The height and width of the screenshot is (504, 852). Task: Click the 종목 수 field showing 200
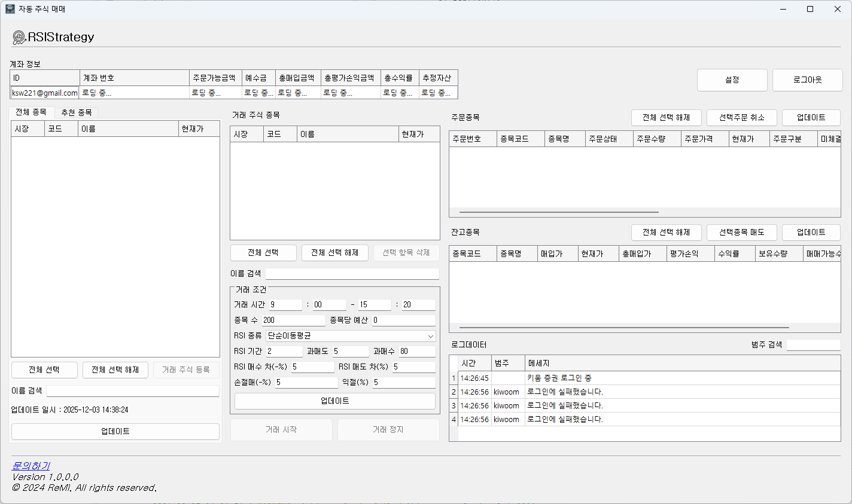pyautogui.click(x=293, y=320)
